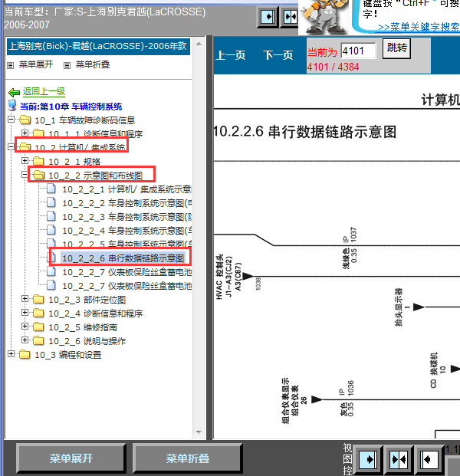This screenshot has height=476, width=460.
Task: Click 菜单折叠 text in tree header
Action: point(93,64)
